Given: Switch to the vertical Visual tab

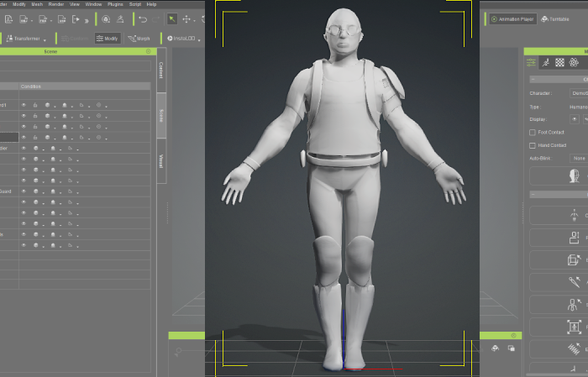Looking at the screenshot, I should click(x=161, y=160).
